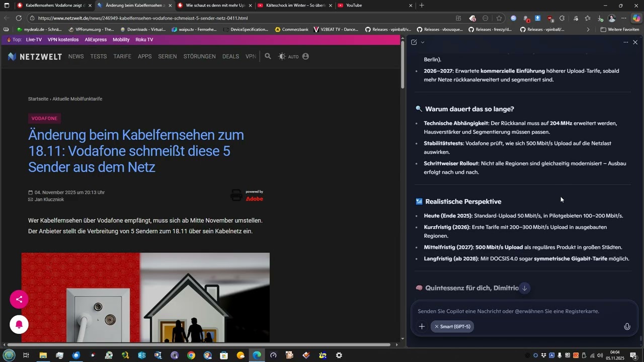Click the Roku TV top link
Image resolution: width=644 pixels, height=362 pixels.
[144, 40]
